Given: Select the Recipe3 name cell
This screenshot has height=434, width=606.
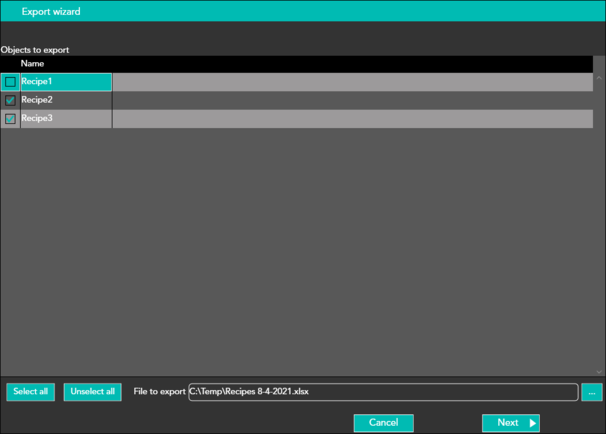Looking at the screenshot, I should [x=65, y=119].
